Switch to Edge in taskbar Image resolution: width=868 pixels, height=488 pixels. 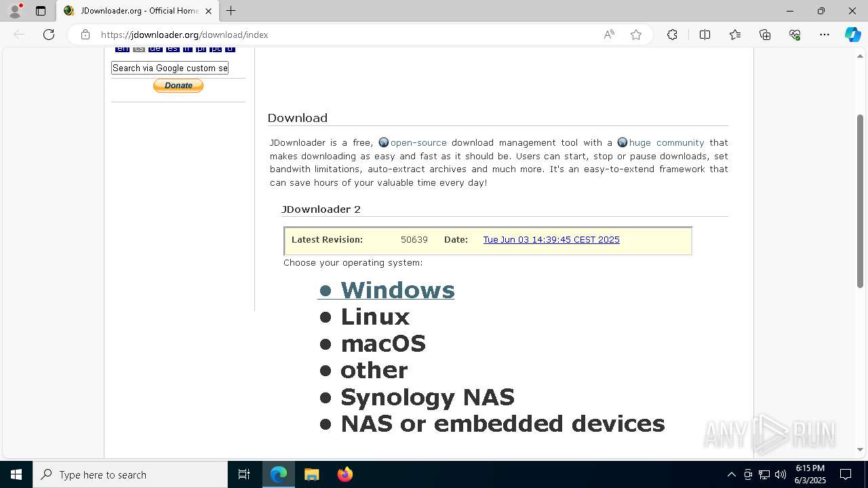(x=279, y=474)
